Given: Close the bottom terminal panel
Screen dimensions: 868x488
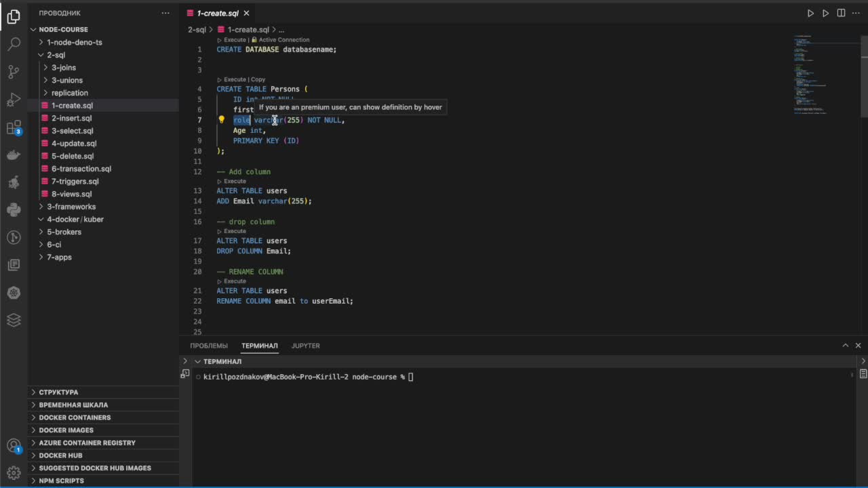Looking at the screenshot, I should [x=858, y=346].
